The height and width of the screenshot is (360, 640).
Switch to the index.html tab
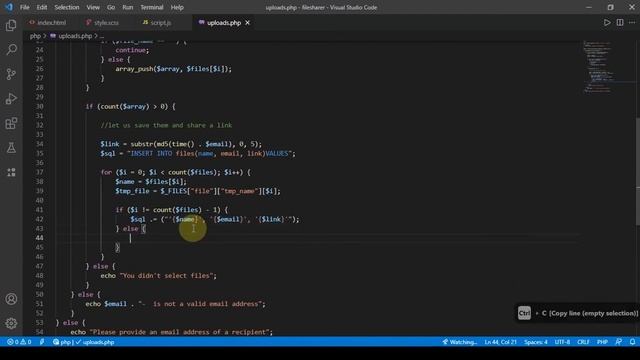click(x=48, y=23)
